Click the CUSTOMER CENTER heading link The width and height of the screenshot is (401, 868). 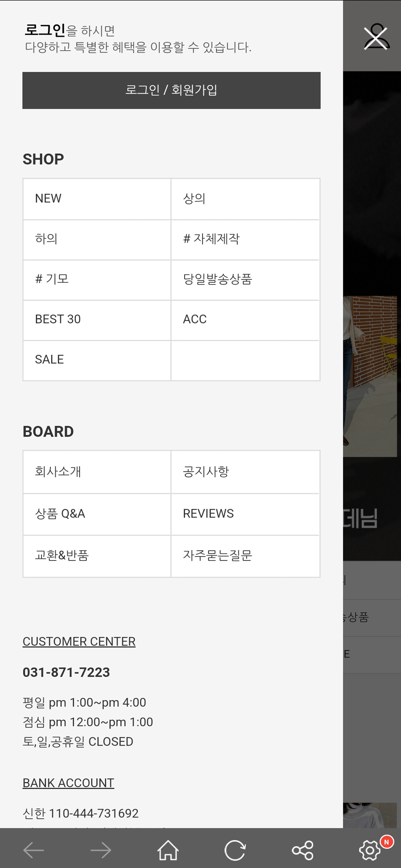coord(79,642)
